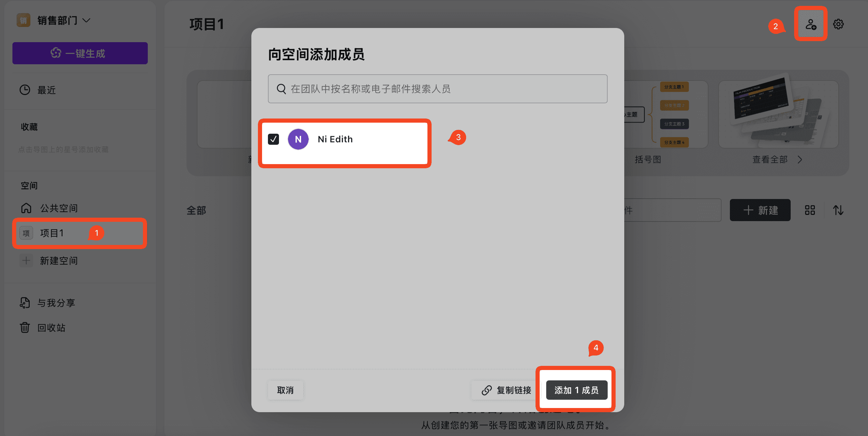Click the 复制链接 copy link button
868x436 pixels.
pos(506,390)
